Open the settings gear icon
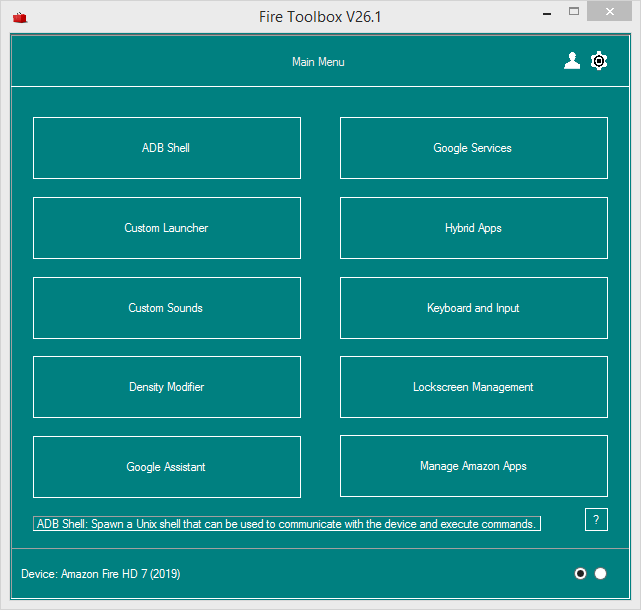 pyautogui.click(x=599, y=61)
